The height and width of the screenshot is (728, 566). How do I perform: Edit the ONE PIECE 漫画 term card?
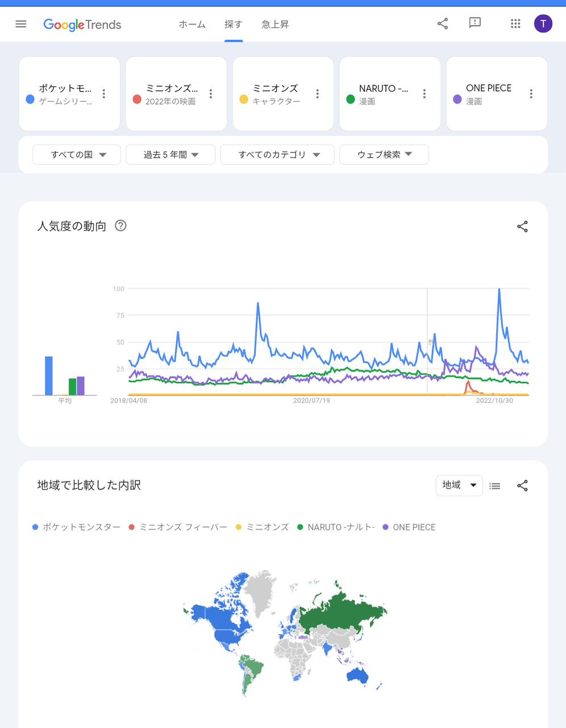click(497, 94)
